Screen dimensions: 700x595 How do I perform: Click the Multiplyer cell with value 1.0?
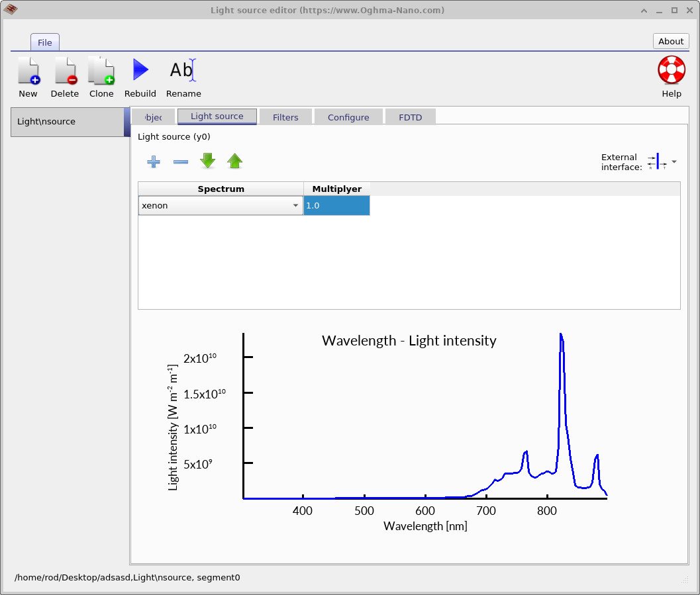[336, 206]
